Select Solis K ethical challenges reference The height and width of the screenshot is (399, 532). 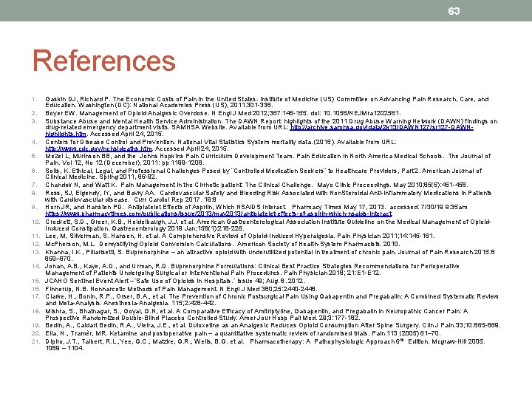pyautogui.click(x=263, y=174)
